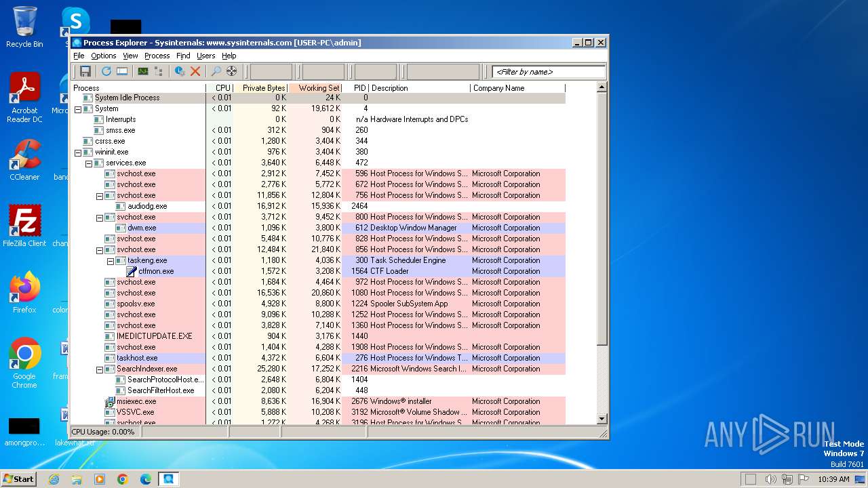868x488 pixels.
Task: Select the csrss.exe row
Action: click(x=319, y=141)
